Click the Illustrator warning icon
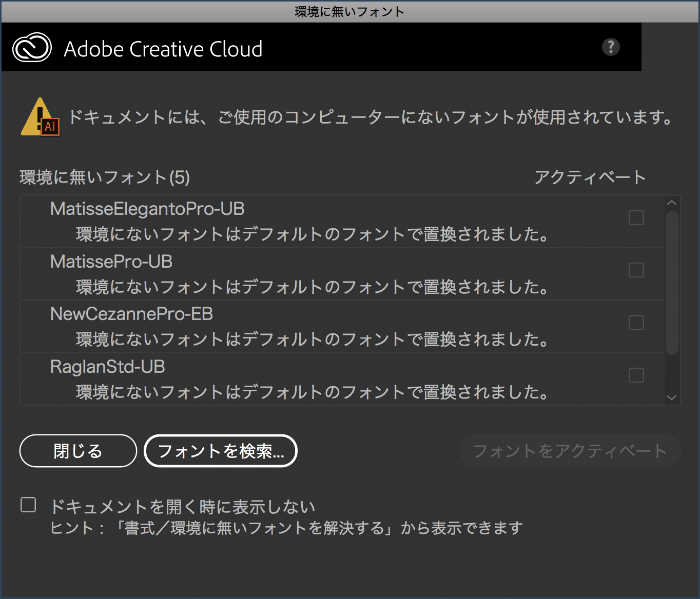 (x=40, y=117)
